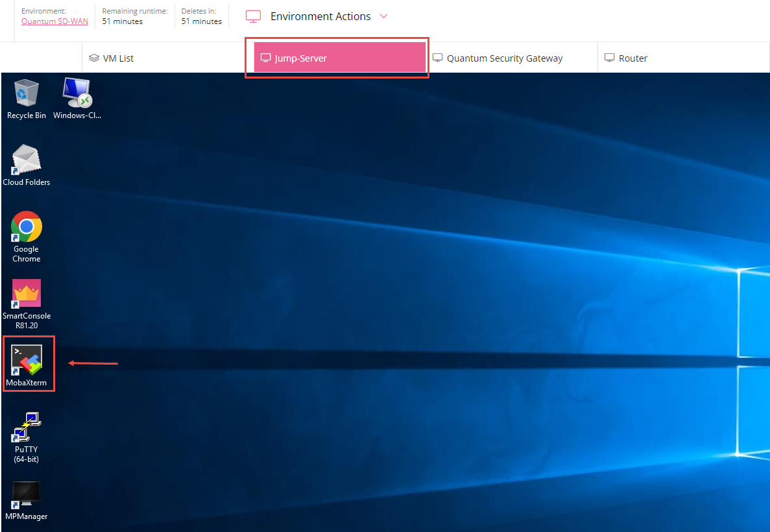The image size is (770, 532).
Task: Launch SmartConsole R81.20 shortcut
Action: tap(26, 304)
